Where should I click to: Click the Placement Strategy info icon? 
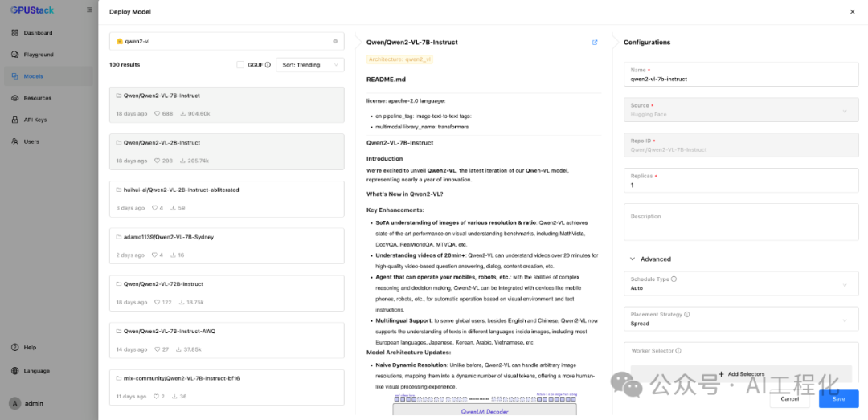[x=687, y=314]
